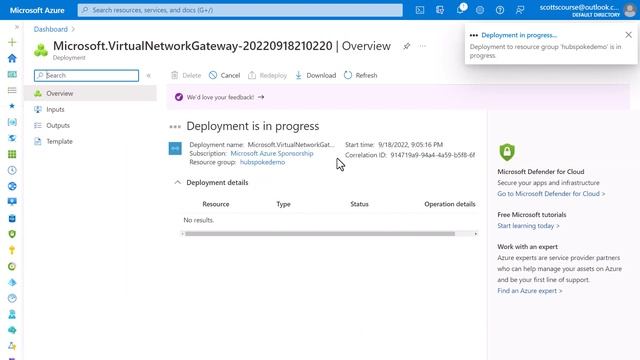
Task: Open more options ellipsis beside title
Action: (423, 46)
